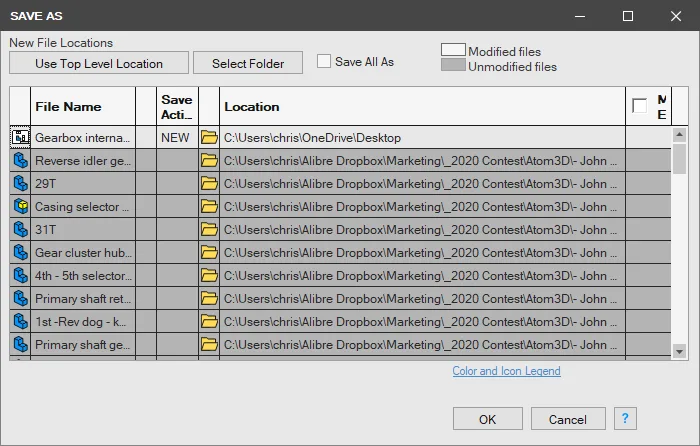
Task: Open folder browser for Primary shaft ret... row
Action: pyautogui.click(x=209, y=298)
